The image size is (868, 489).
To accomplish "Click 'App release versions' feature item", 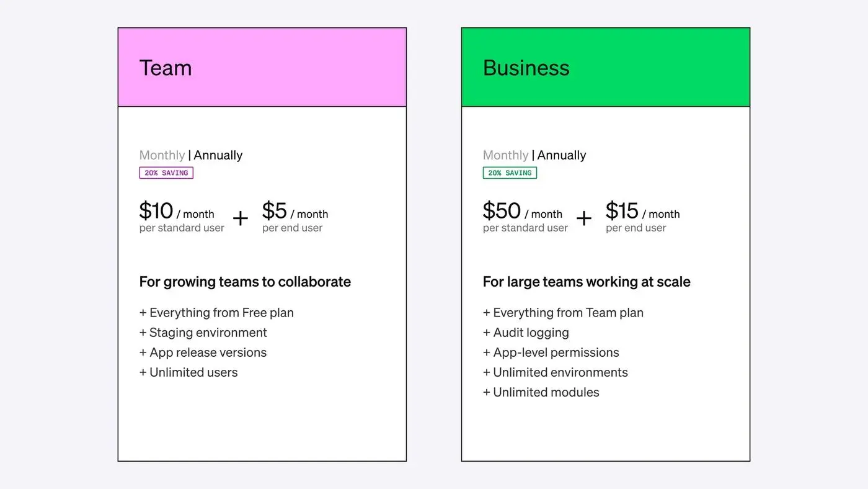I will pyautogui.click(x=203, y=352).
